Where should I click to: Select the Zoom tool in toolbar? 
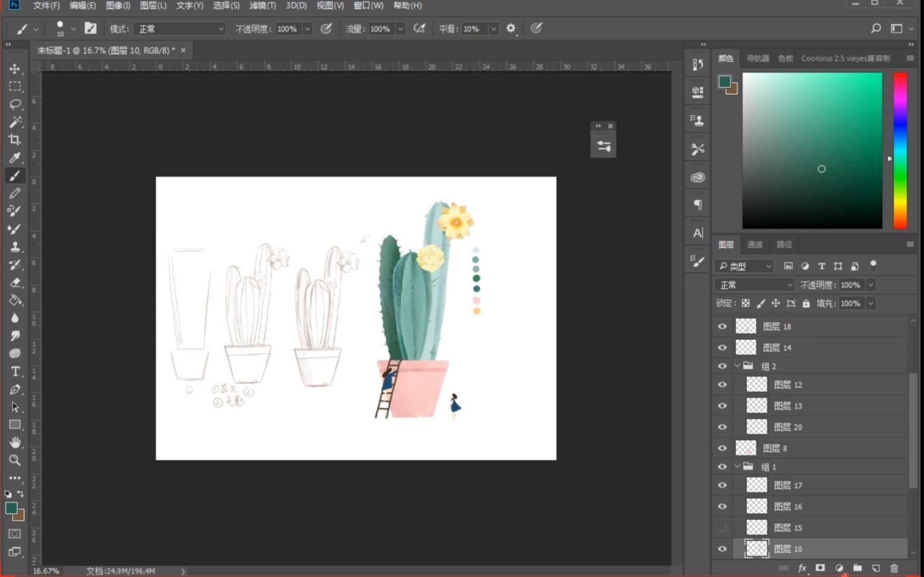15,460
